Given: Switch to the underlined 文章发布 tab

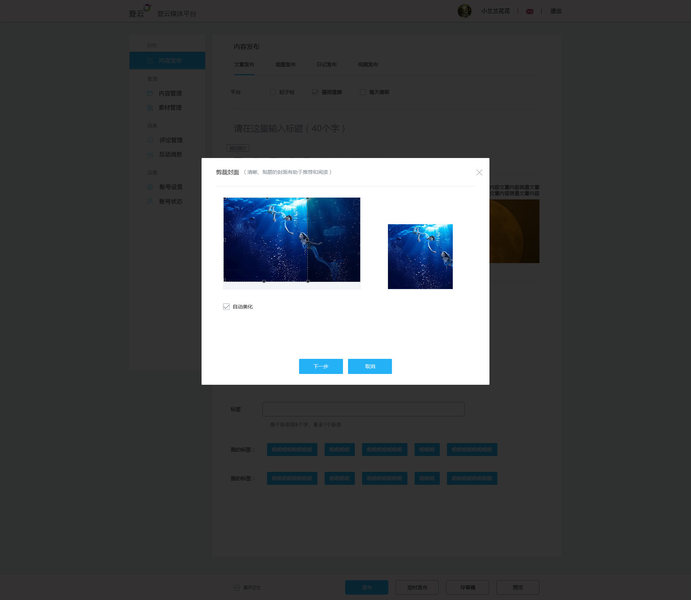Looking at the screenshot, I should (x=244, y=65).
